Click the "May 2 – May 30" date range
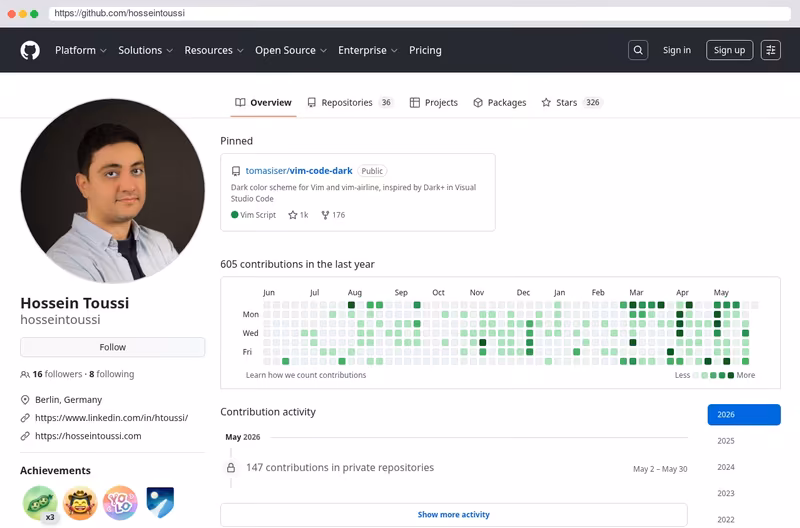 point(660,469)
